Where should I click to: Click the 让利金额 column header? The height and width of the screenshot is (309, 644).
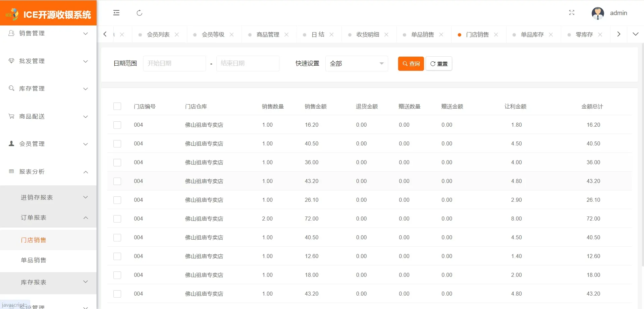tap(516, 106)
